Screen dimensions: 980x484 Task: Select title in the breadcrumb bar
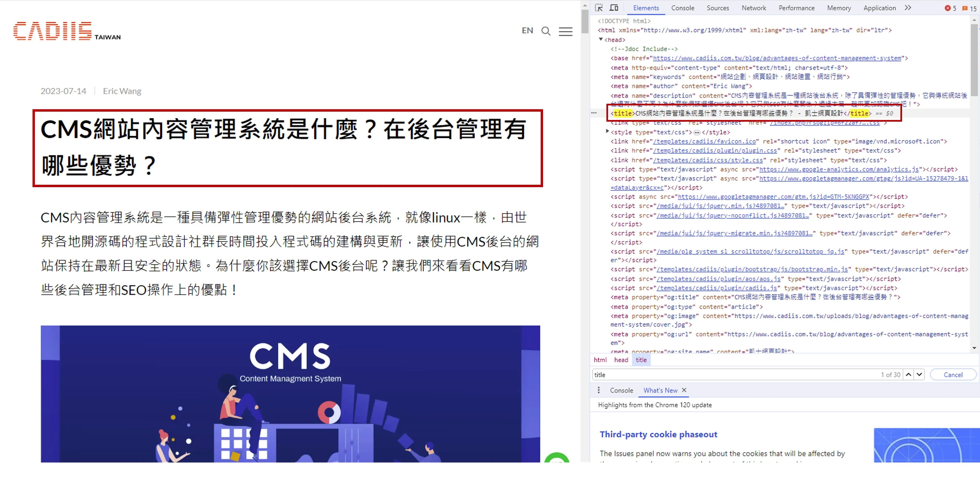click(x=641, y=359)
